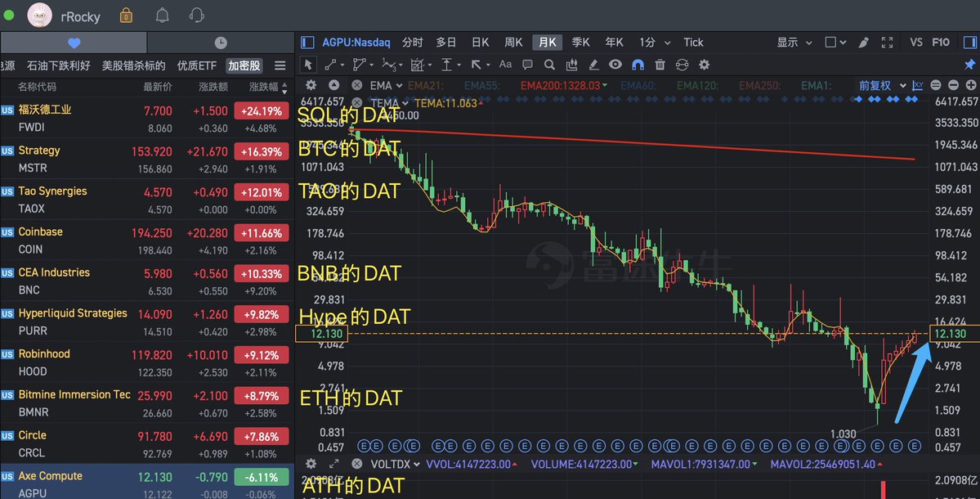Image resolution: width=980 pixels, height=499 pixels.
Task: Delete drawings with trash icon
Action: (660, 65)
